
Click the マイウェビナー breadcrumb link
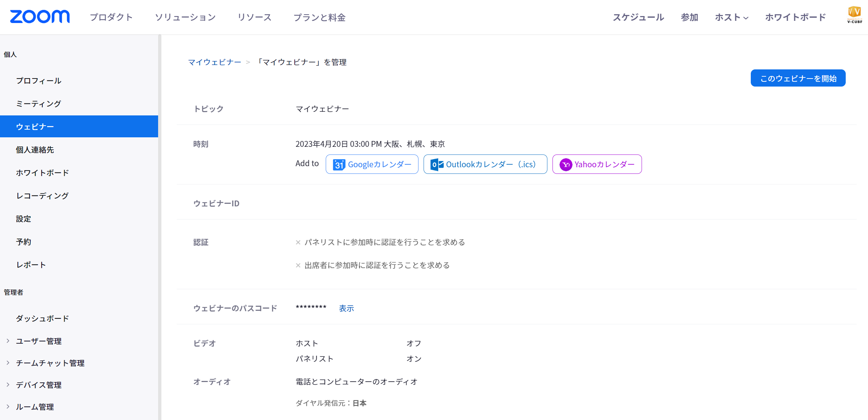point(214,62)
